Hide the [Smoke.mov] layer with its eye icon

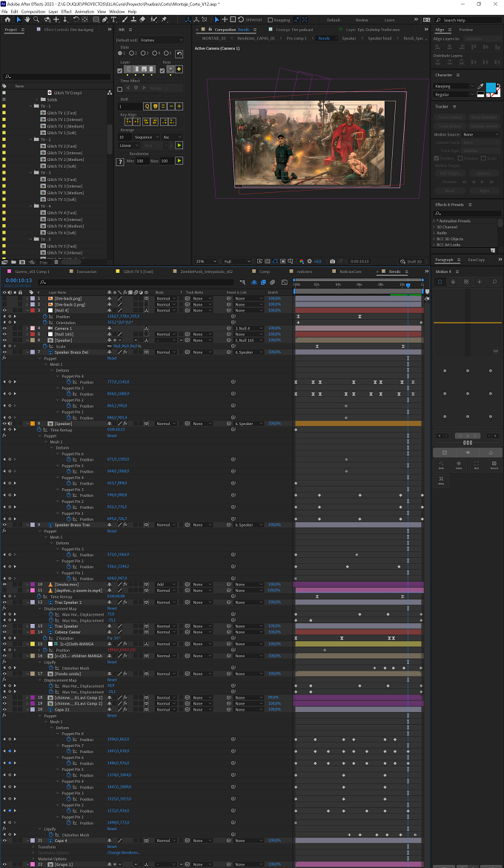pyautogui.click(x=4, y=584)
